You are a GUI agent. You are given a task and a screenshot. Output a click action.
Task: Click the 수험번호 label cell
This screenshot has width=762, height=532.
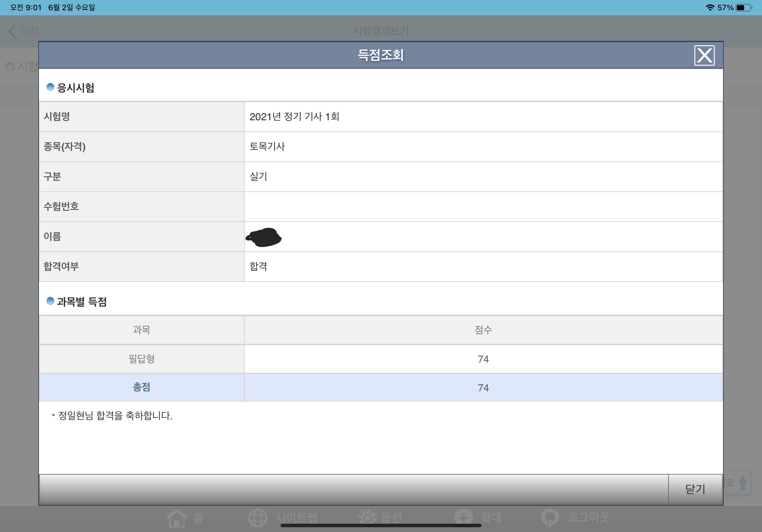point(142,206)
